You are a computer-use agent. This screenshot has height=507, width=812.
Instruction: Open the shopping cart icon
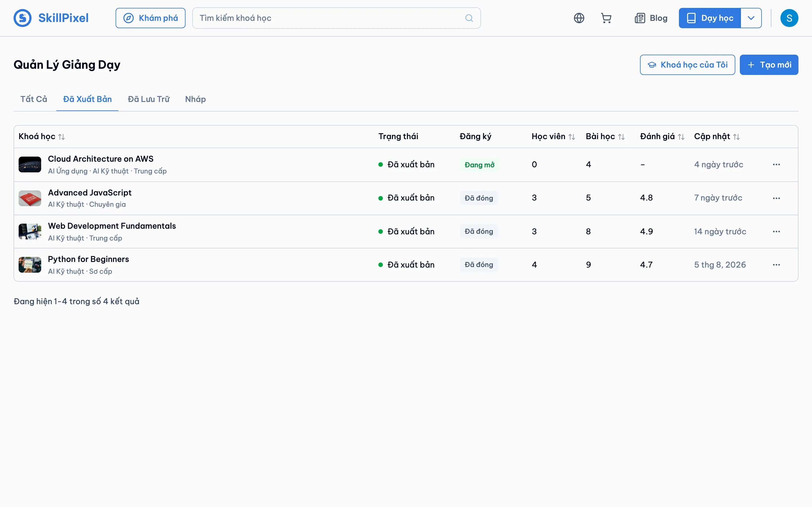(x=606, y=18)
